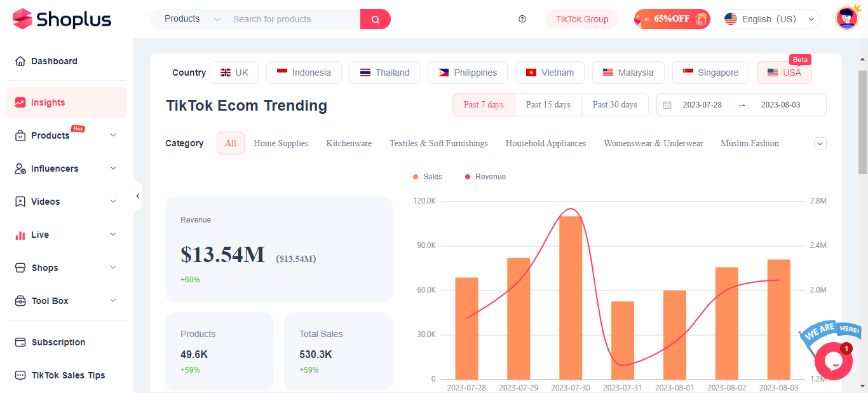Click the Influencers person icon
Image resolution: width=868 pixels, height=393 pixels.
point(20,169)
